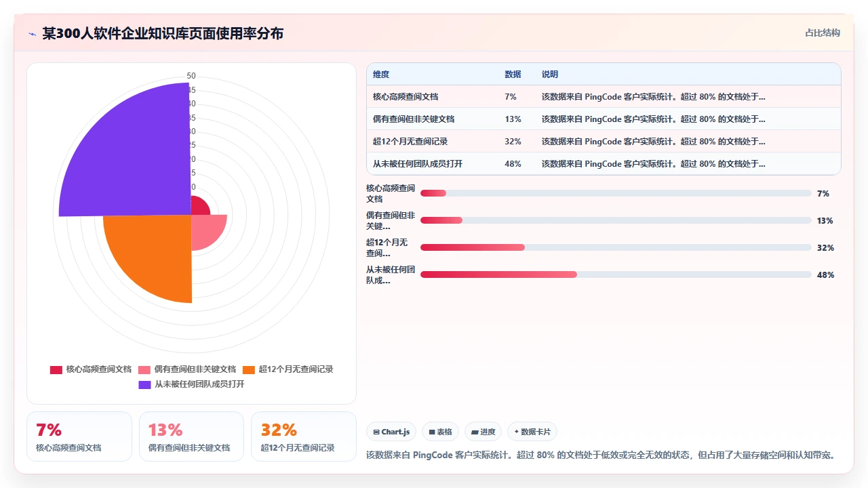Click the 7% progress bar
The width and height of the screenshot is (868, 488).
(x=616, y=193)
